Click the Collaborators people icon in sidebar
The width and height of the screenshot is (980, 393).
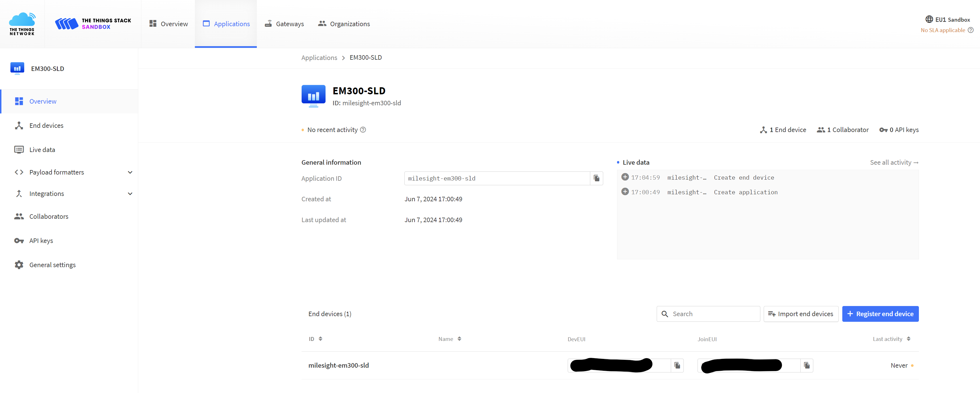[19, 216]
